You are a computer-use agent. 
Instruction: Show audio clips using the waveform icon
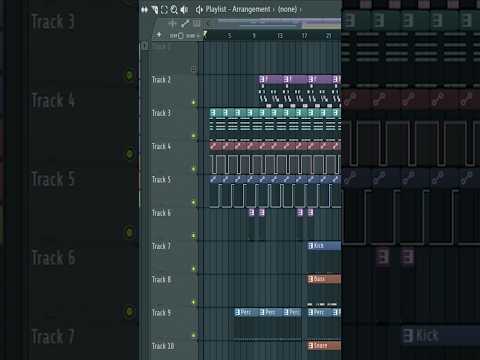(x=172, y=24)
